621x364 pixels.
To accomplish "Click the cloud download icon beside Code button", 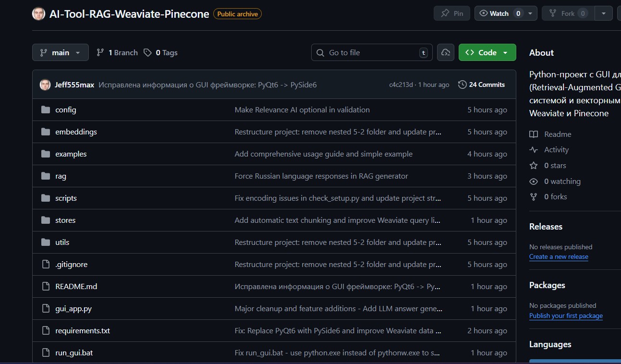I will tap(446, 52).
